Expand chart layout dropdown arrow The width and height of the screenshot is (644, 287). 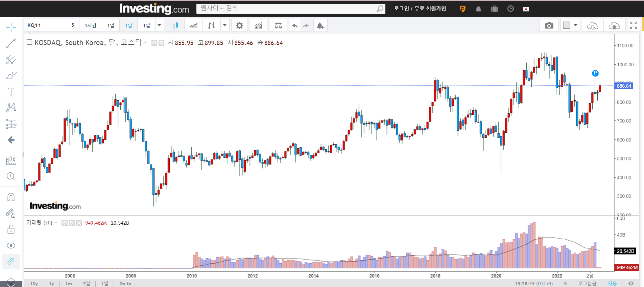[x=576, y=25]
